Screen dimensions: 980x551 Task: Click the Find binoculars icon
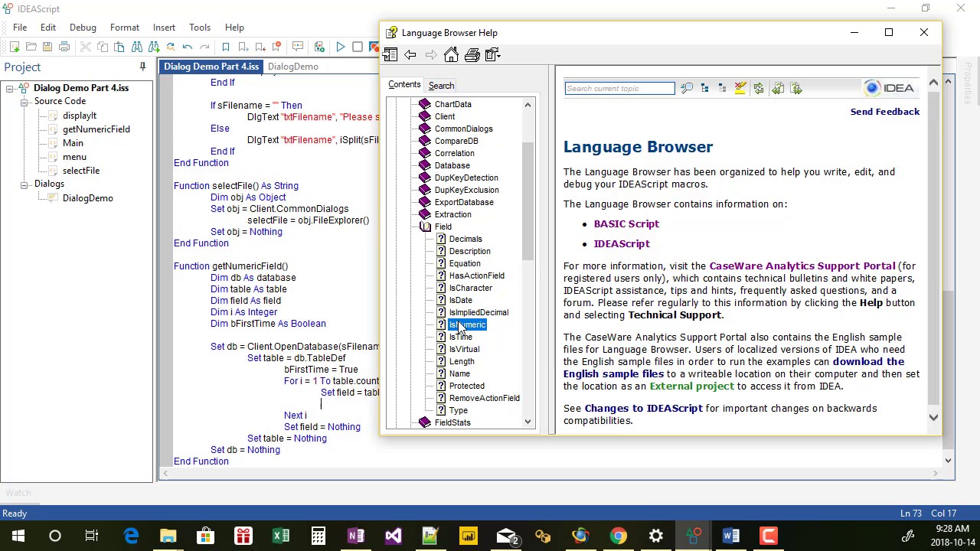tap(136, 47)
